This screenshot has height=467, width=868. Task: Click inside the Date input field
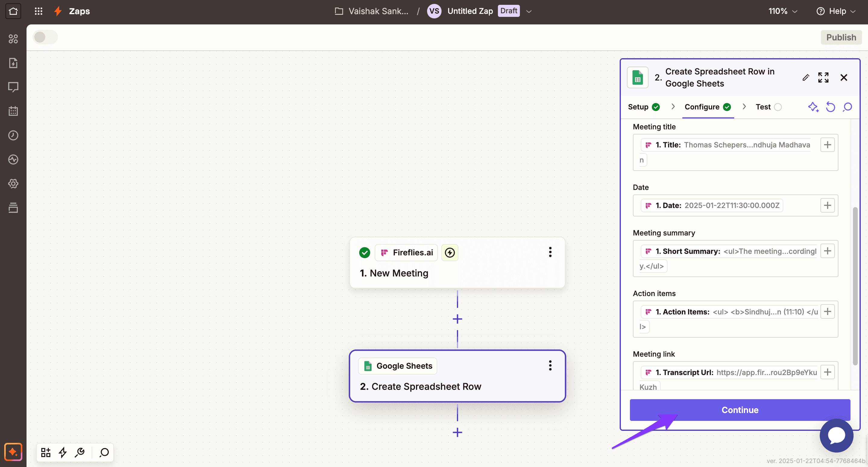(x=735, y=205)
